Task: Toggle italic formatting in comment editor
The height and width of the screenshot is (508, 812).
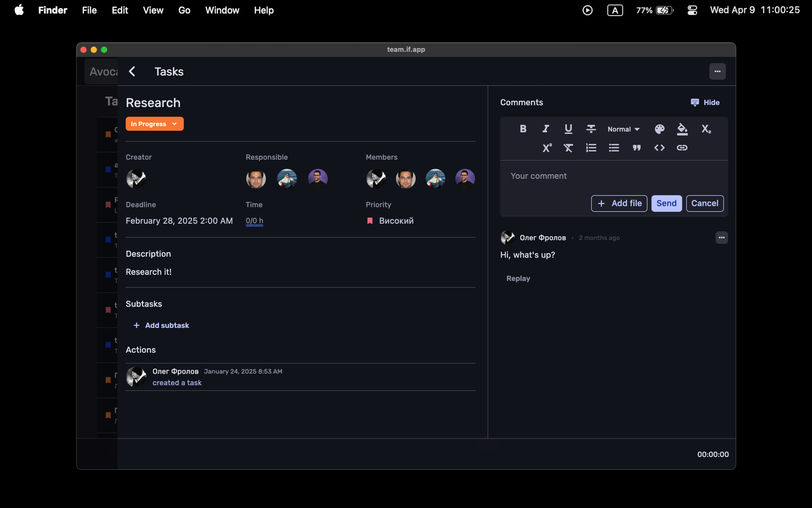Action: coord(546,129)
